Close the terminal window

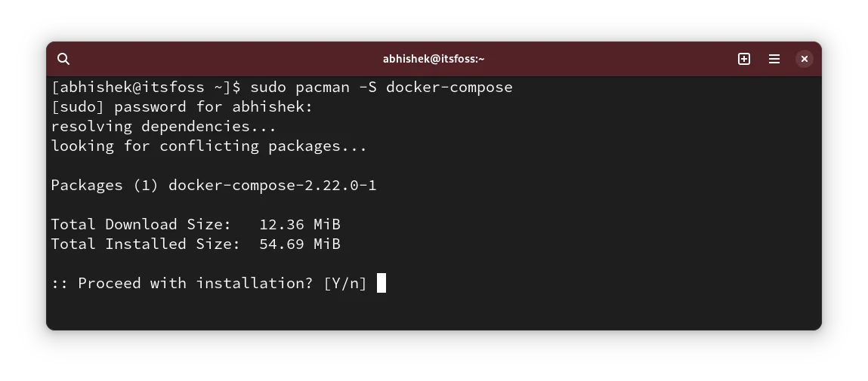point(805,59)
